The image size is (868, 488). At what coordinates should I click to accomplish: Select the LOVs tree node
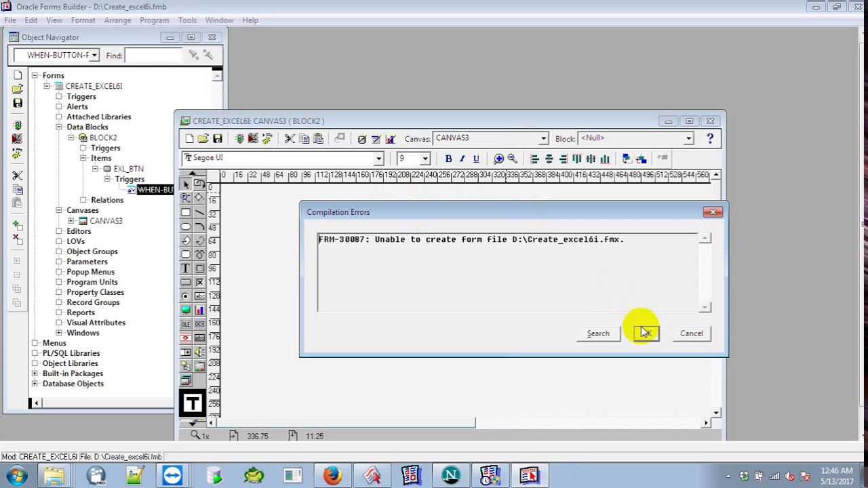[76, 241]
